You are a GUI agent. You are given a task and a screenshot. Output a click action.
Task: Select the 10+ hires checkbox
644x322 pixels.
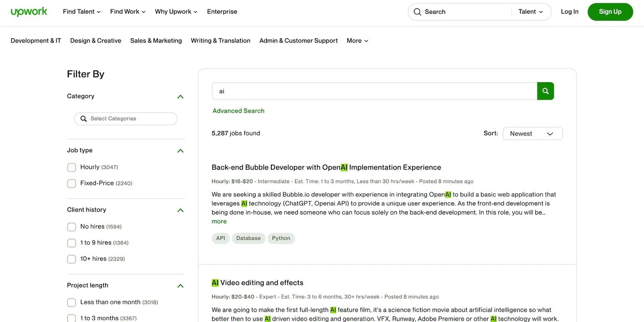tap(72, 259)
